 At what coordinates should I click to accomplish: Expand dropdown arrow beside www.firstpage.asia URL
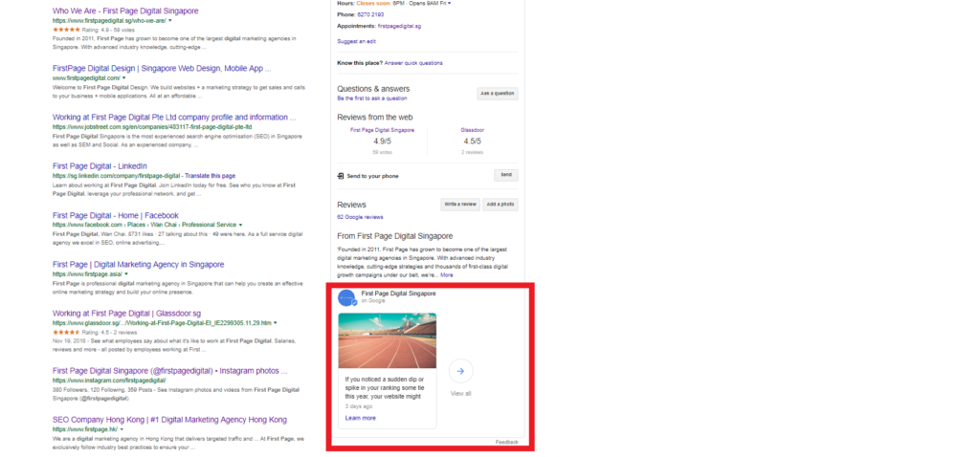click(x=126, y=273)
